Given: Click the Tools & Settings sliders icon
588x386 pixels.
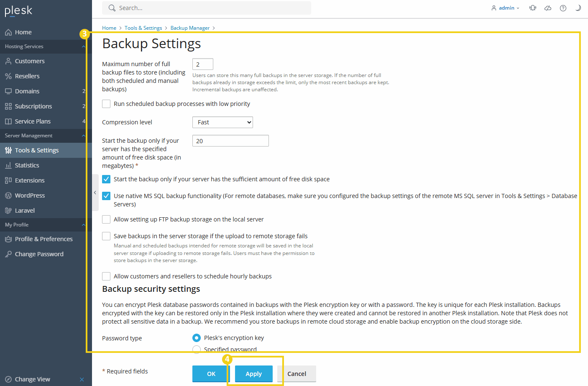Looking at the screenshot, I should [x=8, y=150].
